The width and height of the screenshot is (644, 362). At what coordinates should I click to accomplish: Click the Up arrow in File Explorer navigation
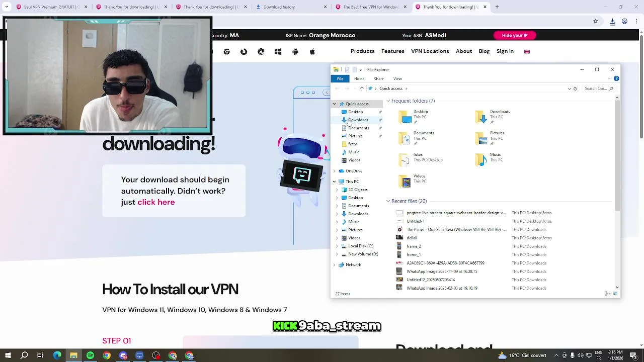[x=362, y=88]
